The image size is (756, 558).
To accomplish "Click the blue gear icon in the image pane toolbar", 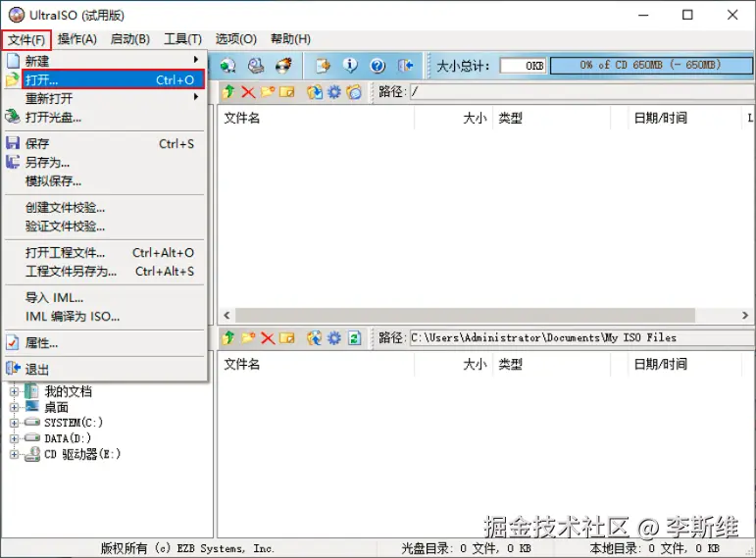I will pos(334,91).
